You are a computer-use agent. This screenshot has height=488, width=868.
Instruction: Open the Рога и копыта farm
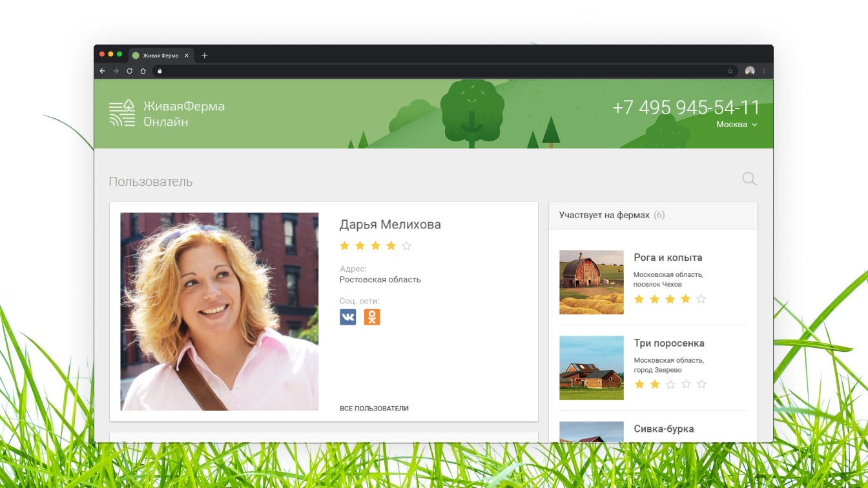click(668, 258)
